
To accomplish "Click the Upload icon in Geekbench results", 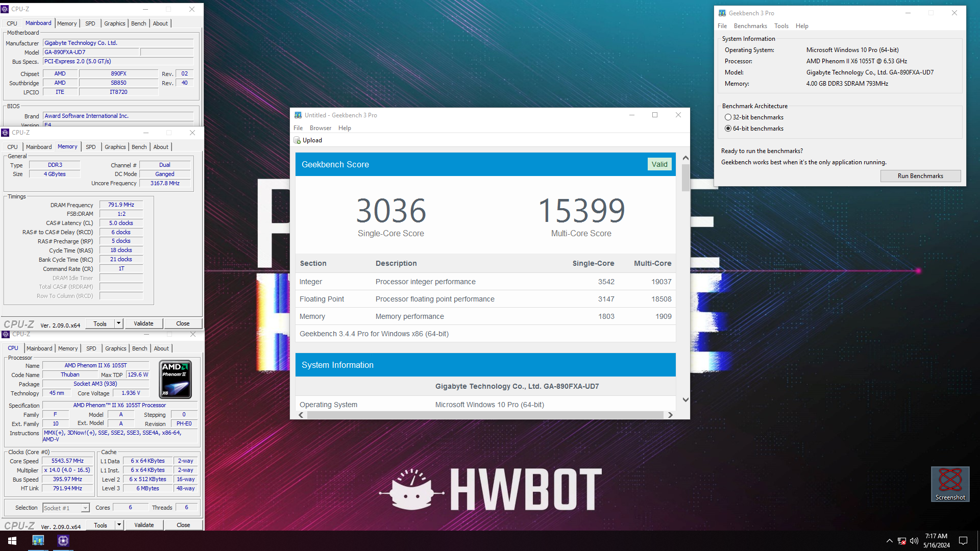I will tap(297, 140).
